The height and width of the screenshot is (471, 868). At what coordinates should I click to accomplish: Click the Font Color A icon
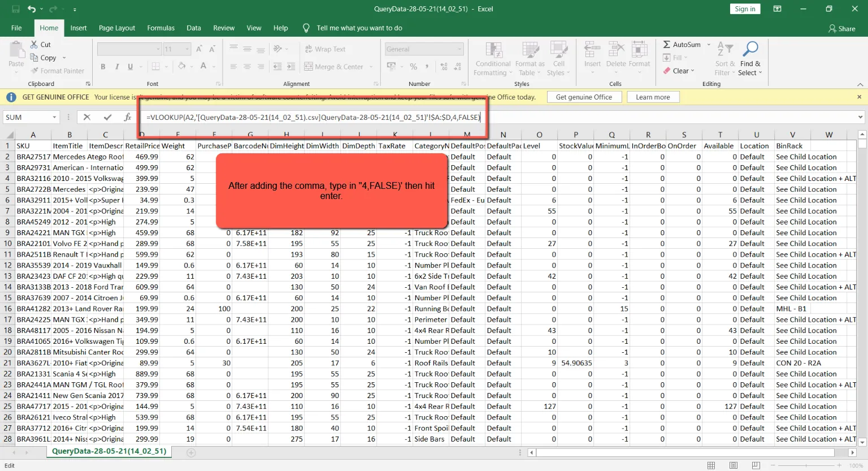click(203, 67)
